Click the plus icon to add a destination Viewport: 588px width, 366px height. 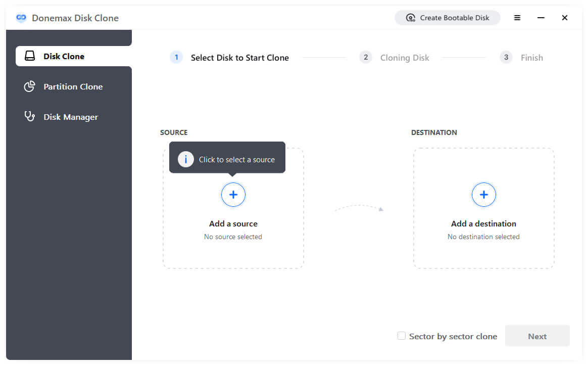pos(484,195)
